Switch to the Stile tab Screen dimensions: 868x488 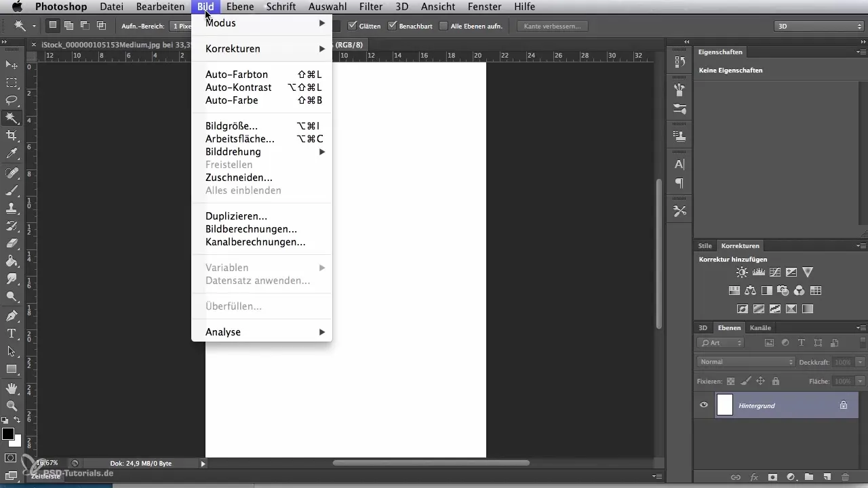click(705, 246)
